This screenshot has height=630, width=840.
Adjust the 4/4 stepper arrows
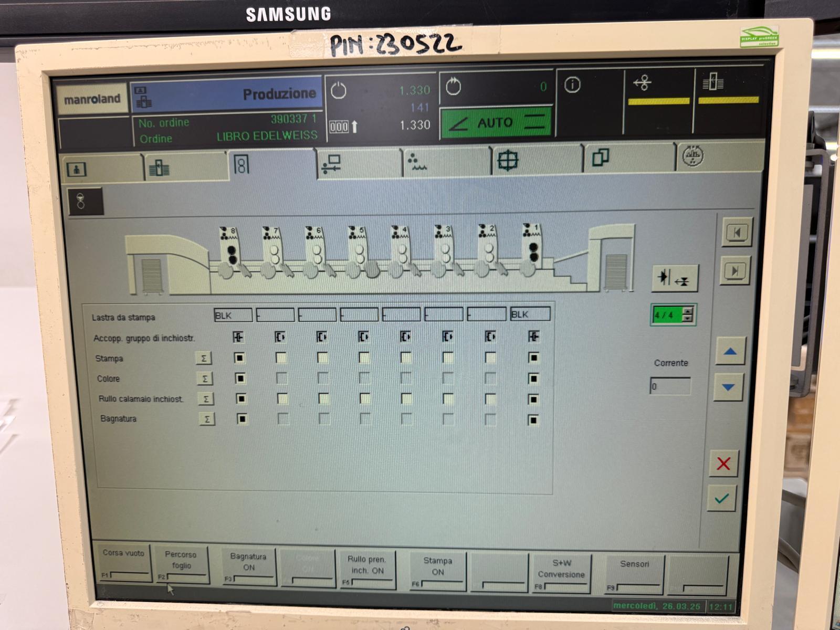[688, 314]
